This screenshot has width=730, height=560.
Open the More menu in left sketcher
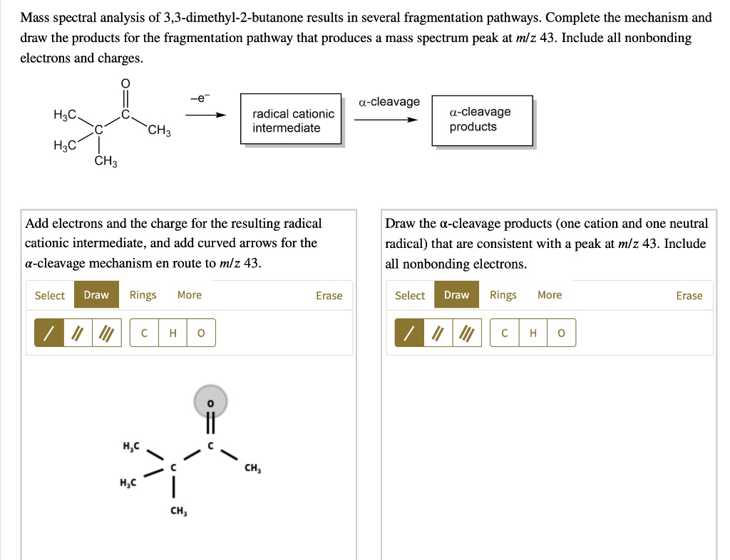click(189, 294)
